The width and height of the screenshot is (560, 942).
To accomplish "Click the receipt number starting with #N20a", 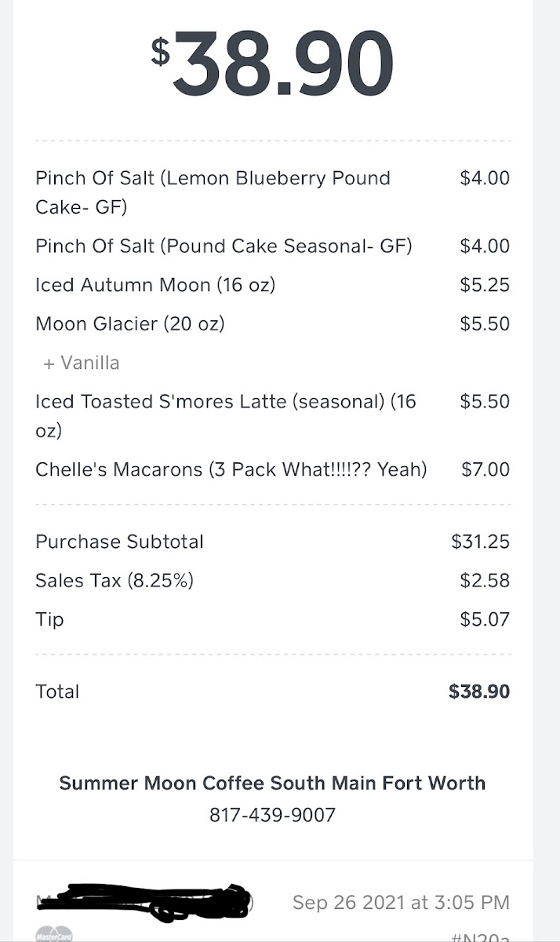I will coord(480,936).
